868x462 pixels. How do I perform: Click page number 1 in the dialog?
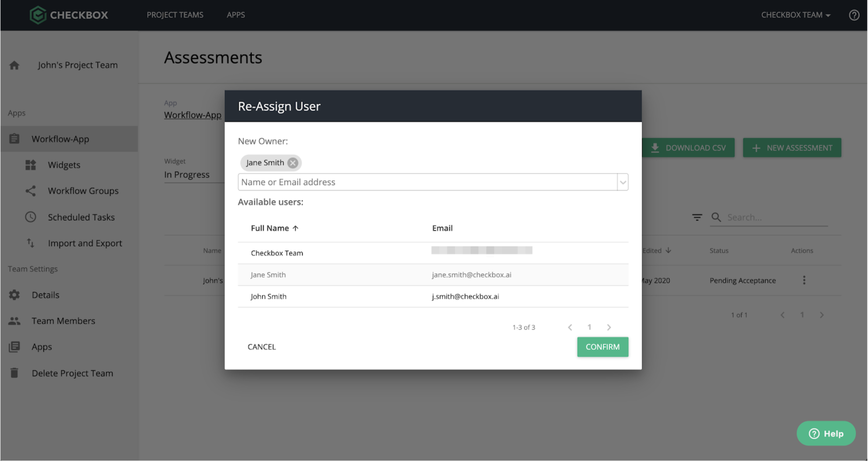(589, 327)
